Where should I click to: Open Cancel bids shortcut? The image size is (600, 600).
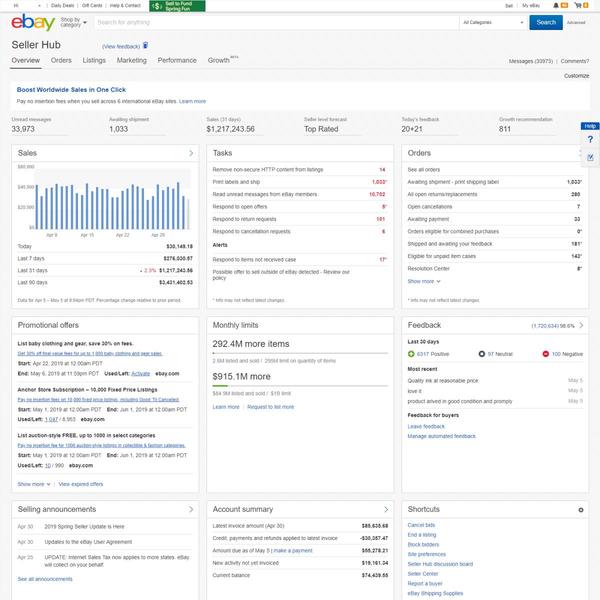[421, 525]
